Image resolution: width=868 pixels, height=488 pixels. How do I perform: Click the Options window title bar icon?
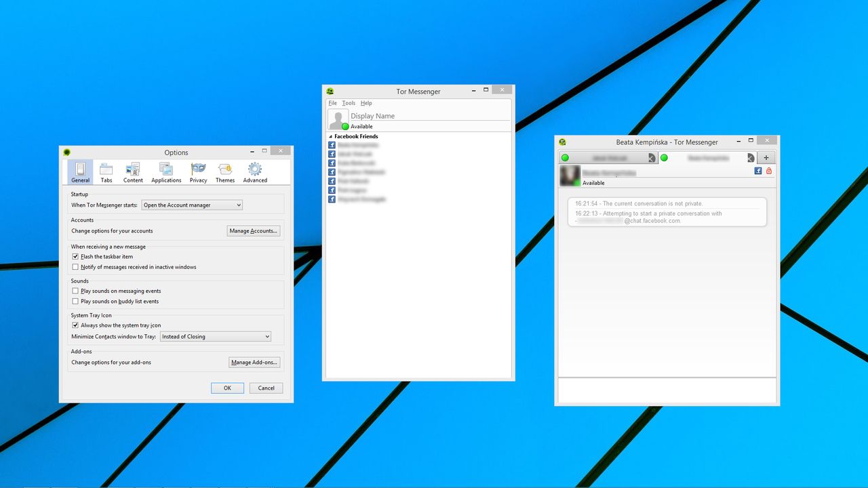[66, 152]
